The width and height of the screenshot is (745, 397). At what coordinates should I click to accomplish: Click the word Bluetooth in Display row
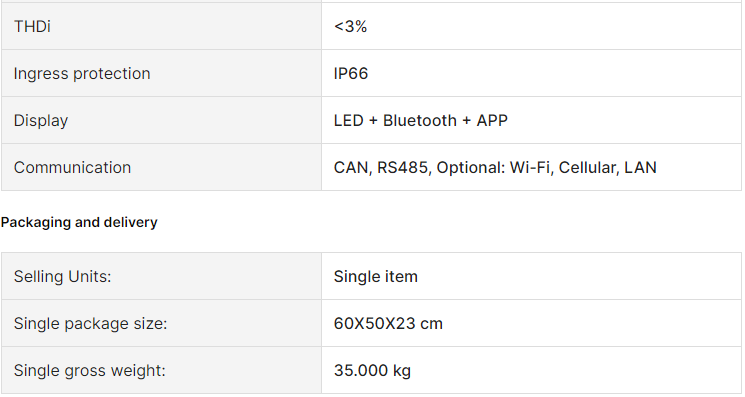(x=420, y=120)
